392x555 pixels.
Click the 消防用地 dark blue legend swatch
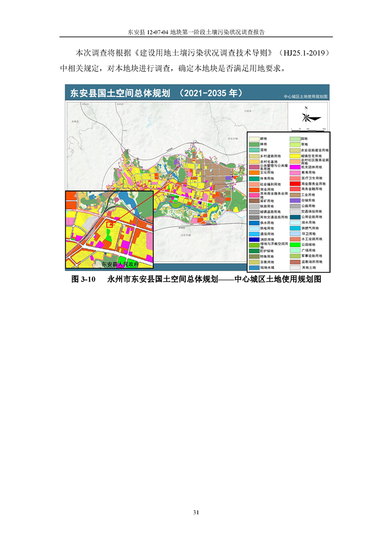point(254,239)
